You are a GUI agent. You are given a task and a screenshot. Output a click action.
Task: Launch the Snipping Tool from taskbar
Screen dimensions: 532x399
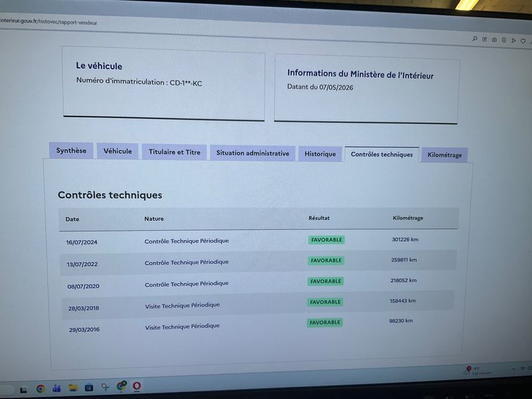coord(105,387)
